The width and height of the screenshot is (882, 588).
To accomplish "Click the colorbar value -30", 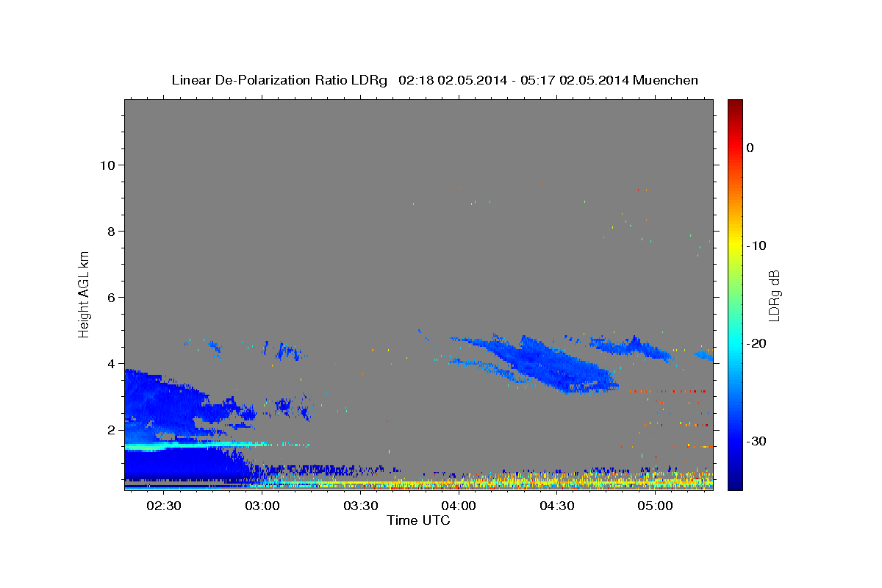I will (757, 441).
